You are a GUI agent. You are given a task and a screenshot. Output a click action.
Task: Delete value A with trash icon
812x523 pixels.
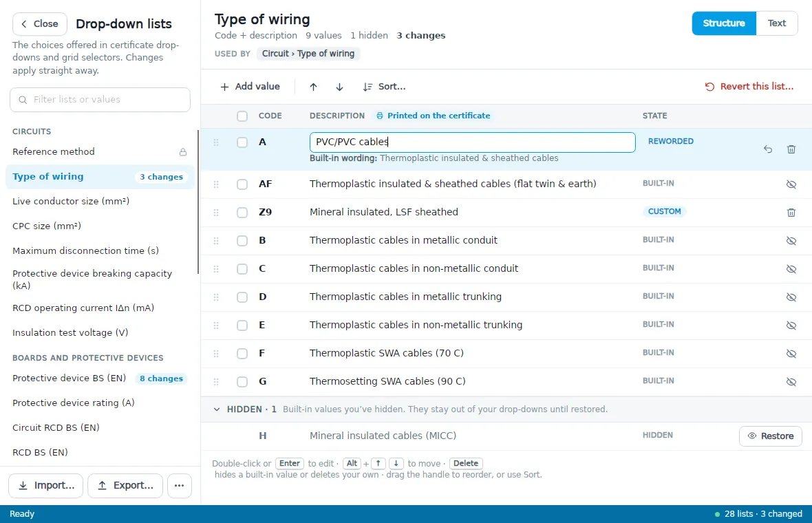[x=791, y=149]
